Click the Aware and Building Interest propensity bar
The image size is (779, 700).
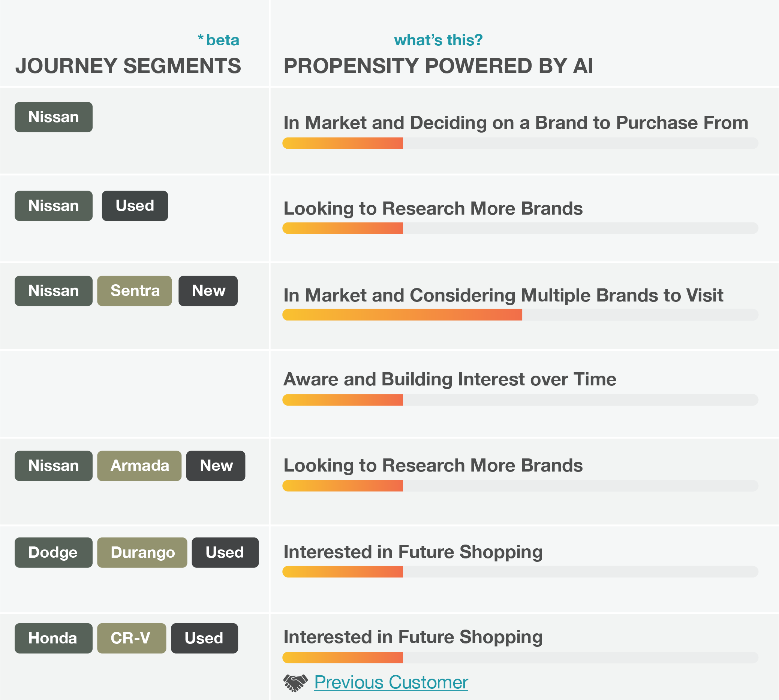point(520,400)
